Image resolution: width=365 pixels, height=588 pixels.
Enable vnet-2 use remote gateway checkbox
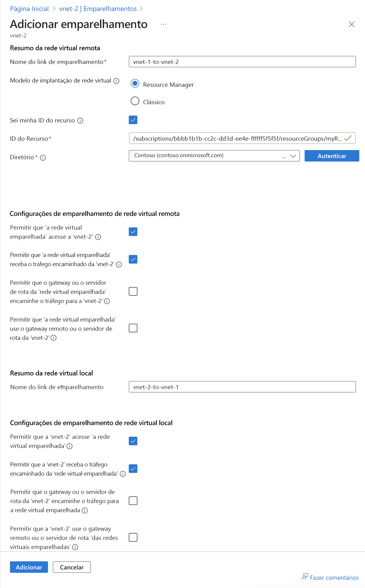pyautogui.click(x=133, y=537)
